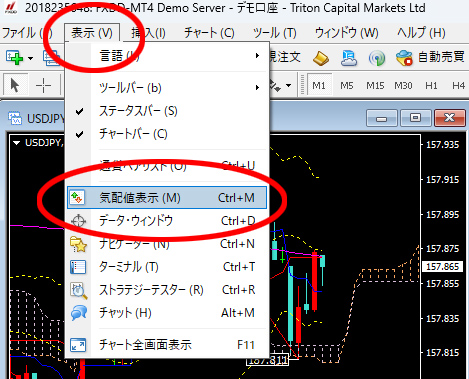Select the M15 timeframe button

(375, 86)
